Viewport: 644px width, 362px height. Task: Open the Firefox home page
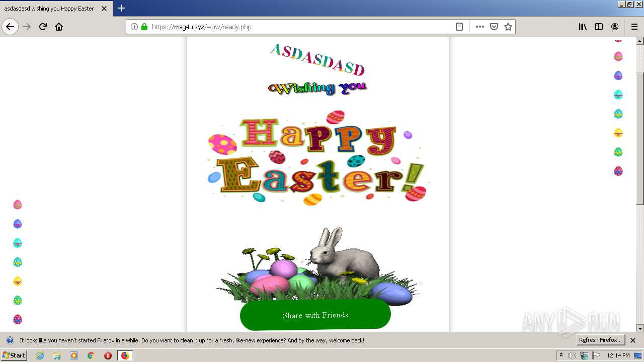(x=59, y=27)
